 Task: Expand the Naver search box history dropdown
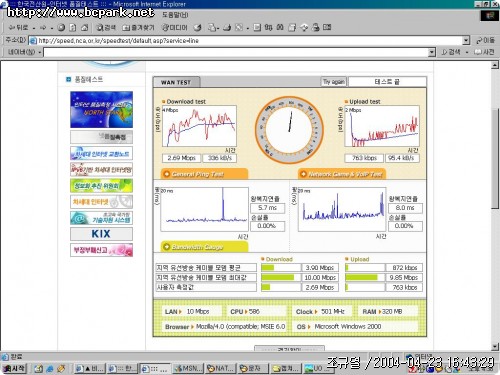(x=432, y=52)
